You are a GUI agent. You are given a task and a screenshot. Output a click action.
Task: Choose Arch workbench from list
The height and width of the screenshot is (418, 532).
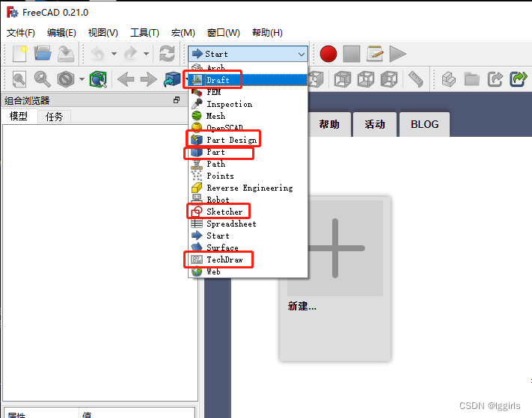click(x=248, y=67)
